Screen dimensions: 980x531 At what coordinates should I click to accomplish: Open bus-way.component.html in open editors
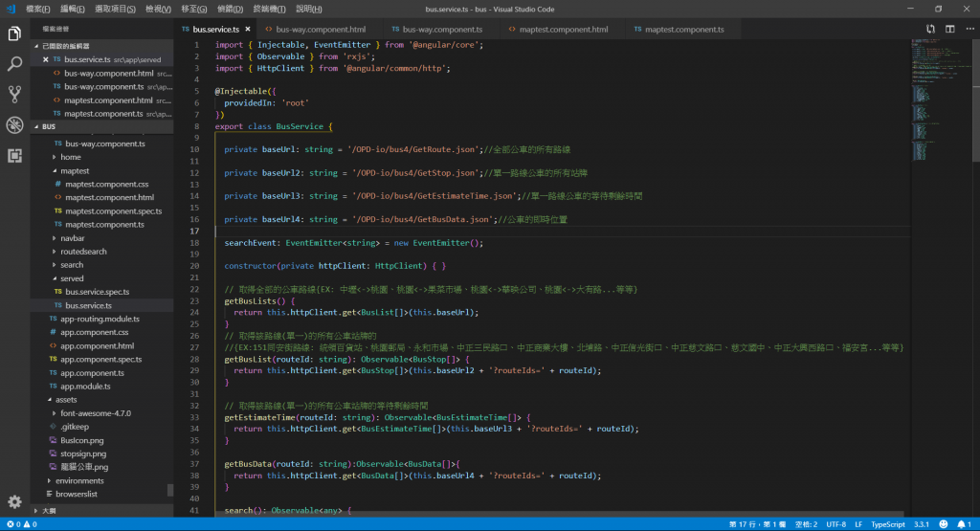108,73
